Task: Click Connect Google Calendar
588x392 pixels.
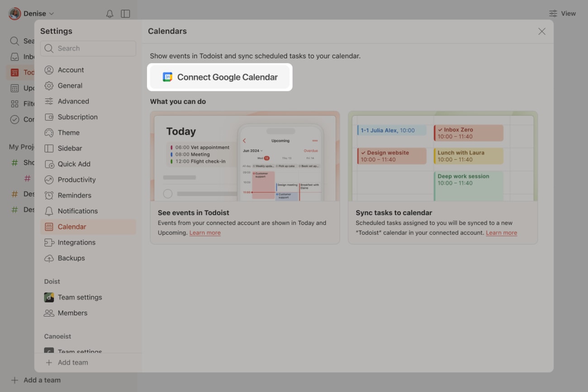Action: (220, 77)
